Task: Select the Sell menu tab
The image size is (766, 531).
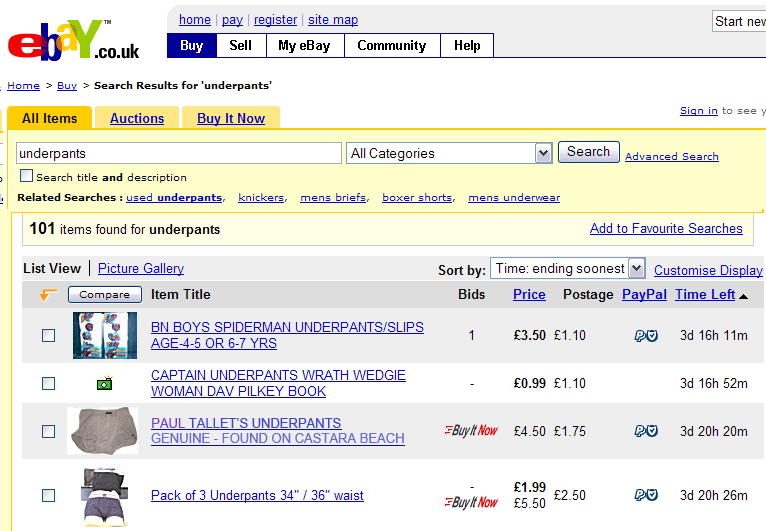Action: coord(241,45)
